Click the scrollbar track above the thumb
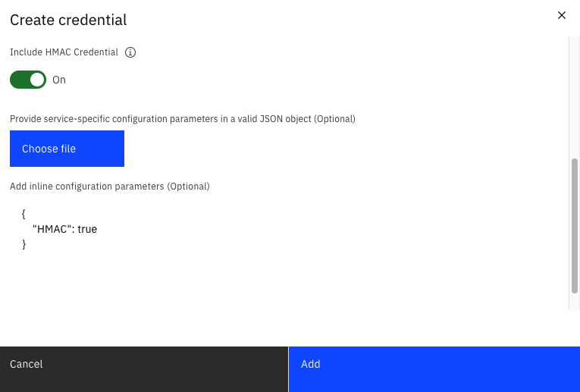Image resolution: width=580 pixels, height=392 pixels. [575, 97]
